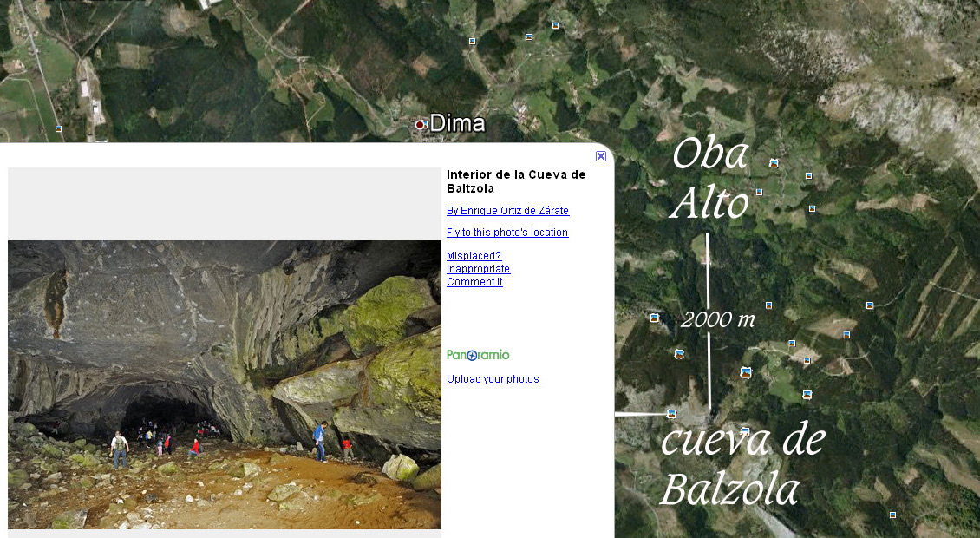
Task: Click 'Fly to this photo's location' link
Action: (x=506, y=232)
